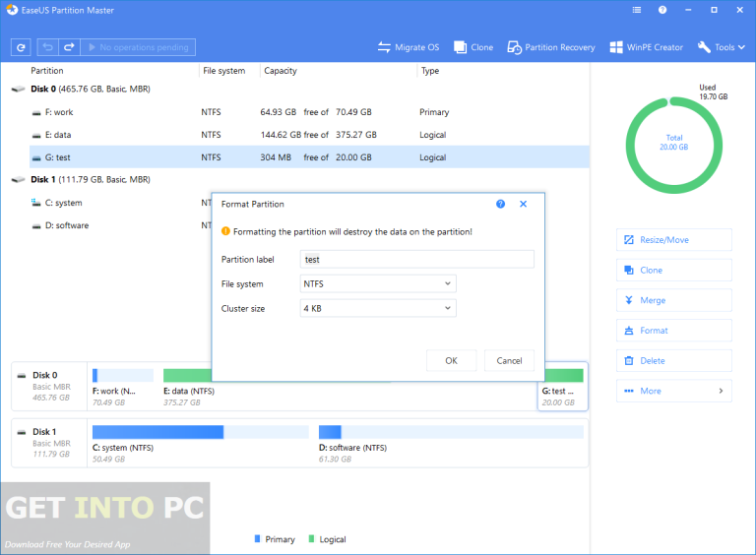The image size is (756, 555).
Task: Select Disk 1 row in partition list
Action: click(x=299, y=179)
